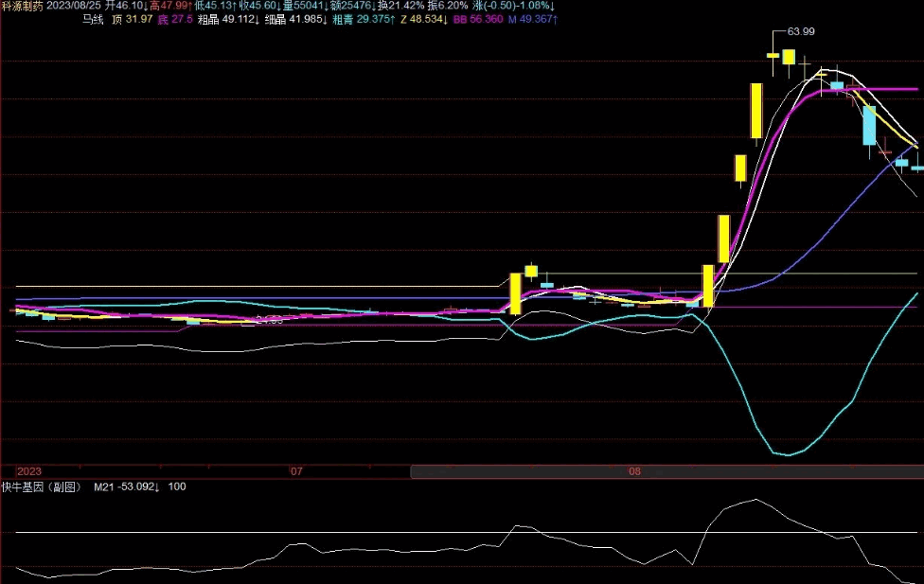924x584 pixels.
Task: Click the turnover amount 额25476
Action: click(353, 6)
